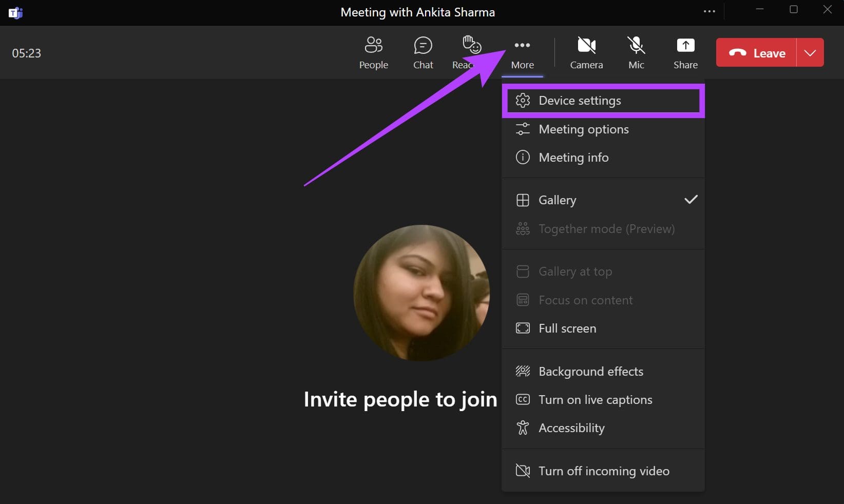
Task: Unmute the Mic
Action: (636, 53)
